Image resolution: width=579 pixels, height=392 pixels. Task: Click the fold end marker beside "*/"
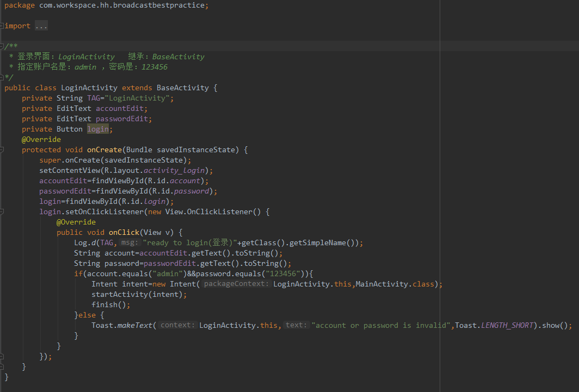click(2, 77)
